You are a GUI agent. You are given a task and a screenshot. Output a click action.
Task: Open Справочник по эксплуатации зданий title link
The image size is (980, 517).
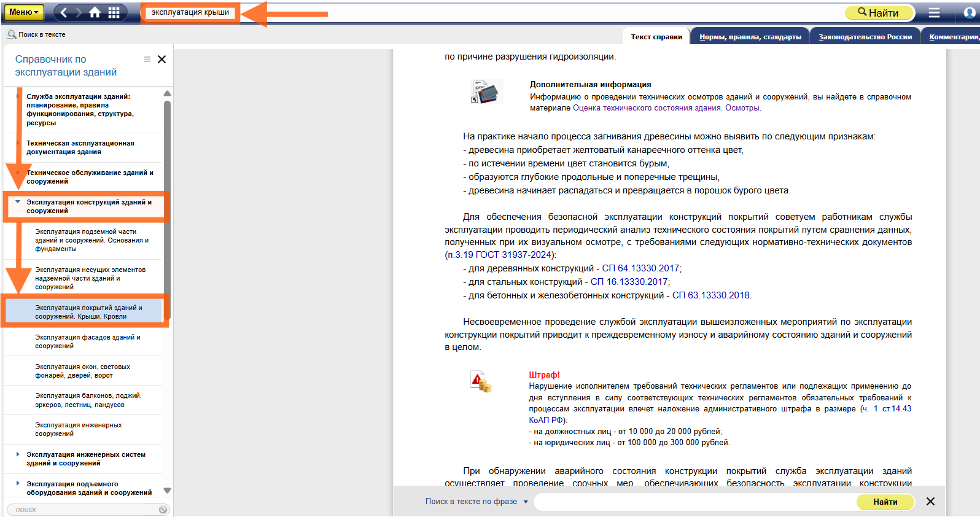[66, 66]
